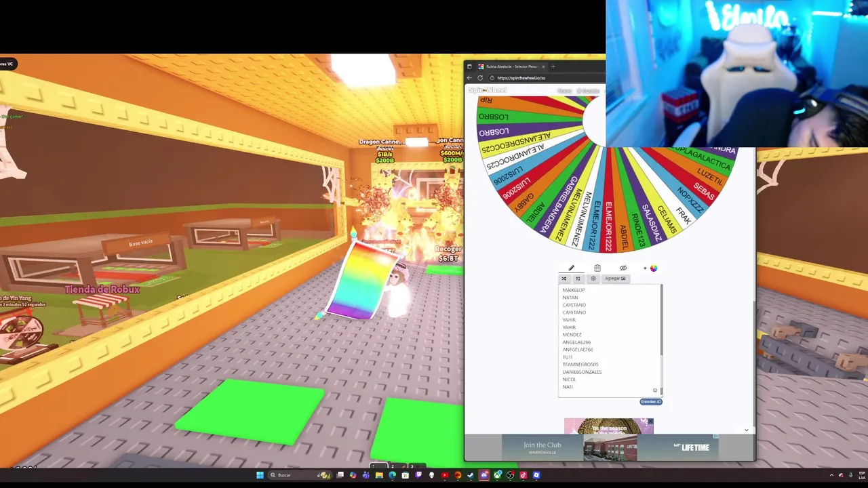Screen dimensions: 868x488
Task: Click entry TUTI in the list
Action: pyautogui.click(x=568, y=357)
